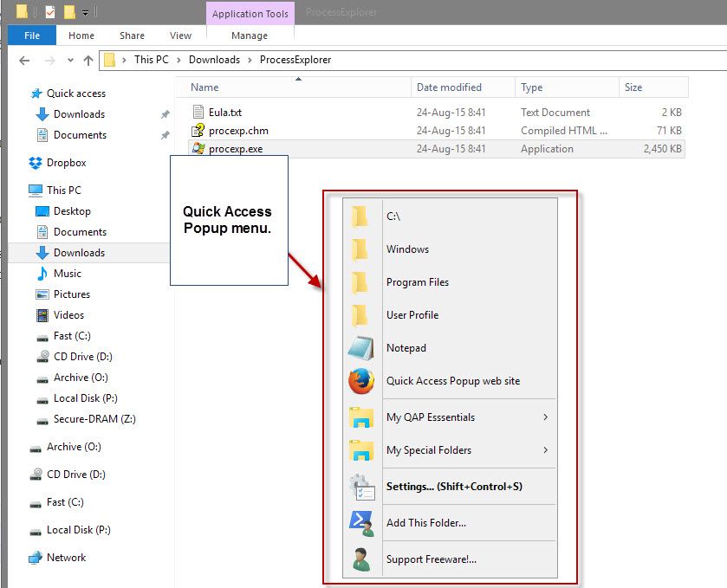Click This PC in the address bar
The height and width of the screenshot is (588, 727).
click(x=151, y=60)
